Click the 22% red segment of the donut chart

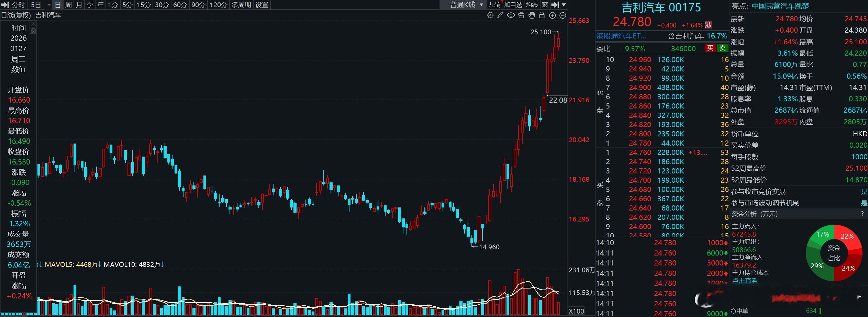(847, 236)
